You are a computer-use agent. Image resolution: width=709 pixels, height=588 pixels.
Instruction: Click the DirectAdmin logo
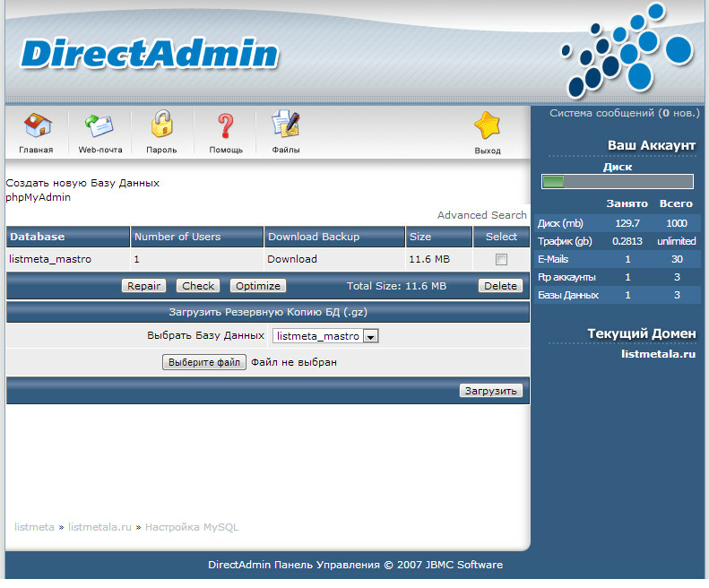(x=149, y=53)
